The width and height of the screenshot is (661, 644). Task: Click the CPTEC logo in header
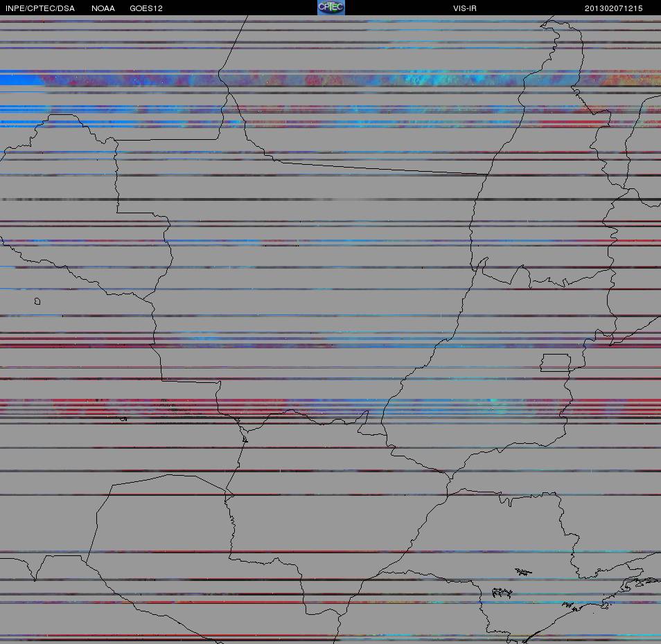[x=331, y=8]
